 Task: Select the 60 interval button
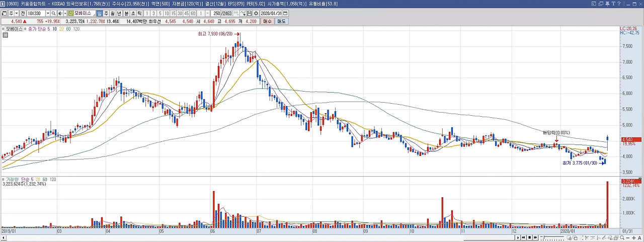(x=193, y=13)
